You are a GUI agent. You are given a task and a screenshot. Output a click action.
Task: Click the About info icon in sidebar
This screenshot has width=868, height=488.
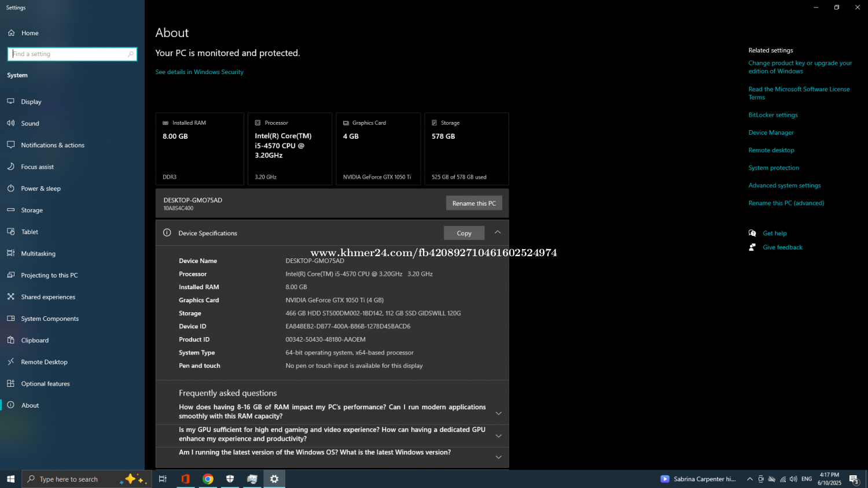11,405
